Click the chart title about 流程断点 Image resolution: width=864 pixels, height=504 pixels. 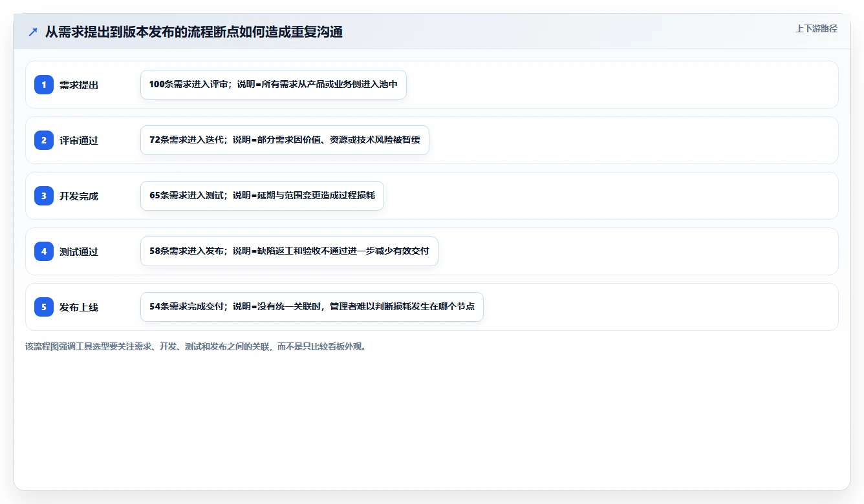194,32
